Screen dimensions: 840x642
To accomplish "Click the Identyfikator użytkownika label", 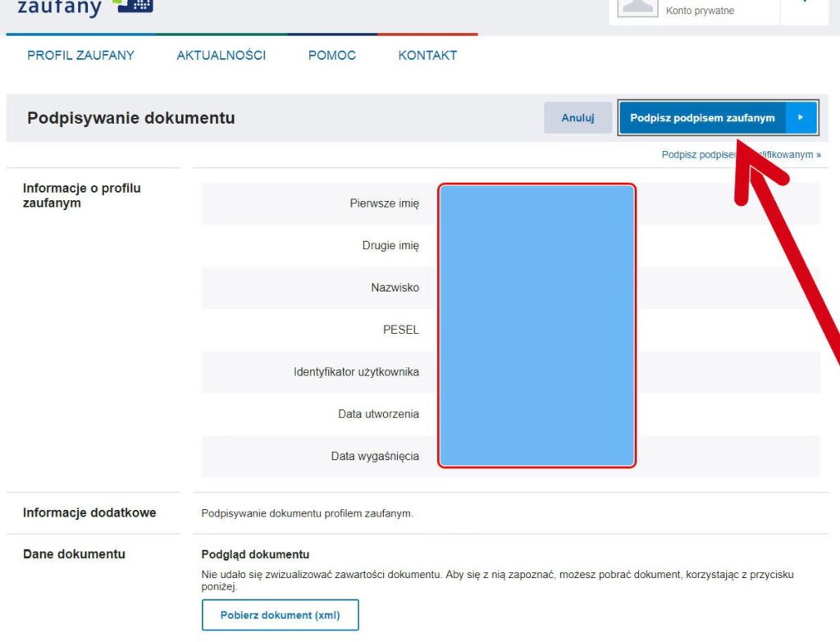I will pyautogui.click(x=356, y=372).
